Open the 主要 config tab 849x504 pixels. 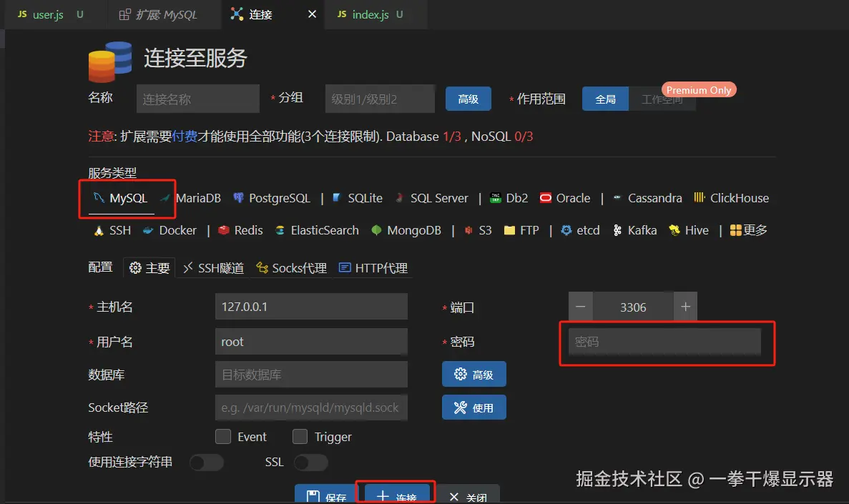pyautogui.click(x=149, y=268)
